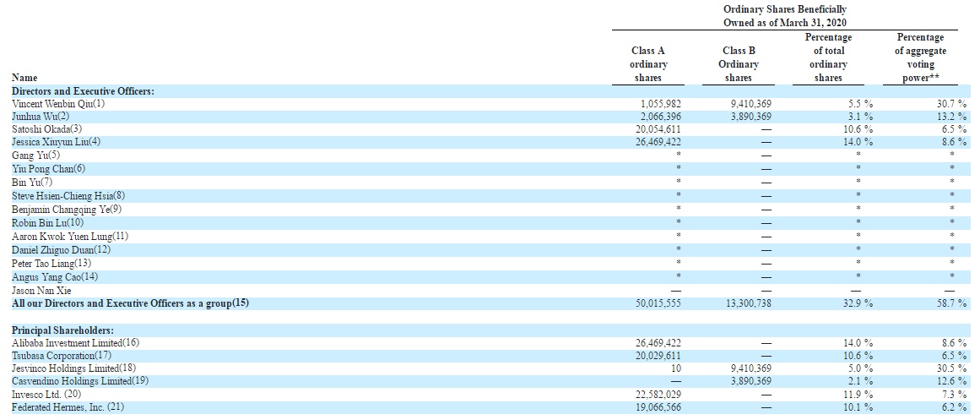
Task: Select the 'Class B Ordinary shares' column header
Action: coord(739,64)
